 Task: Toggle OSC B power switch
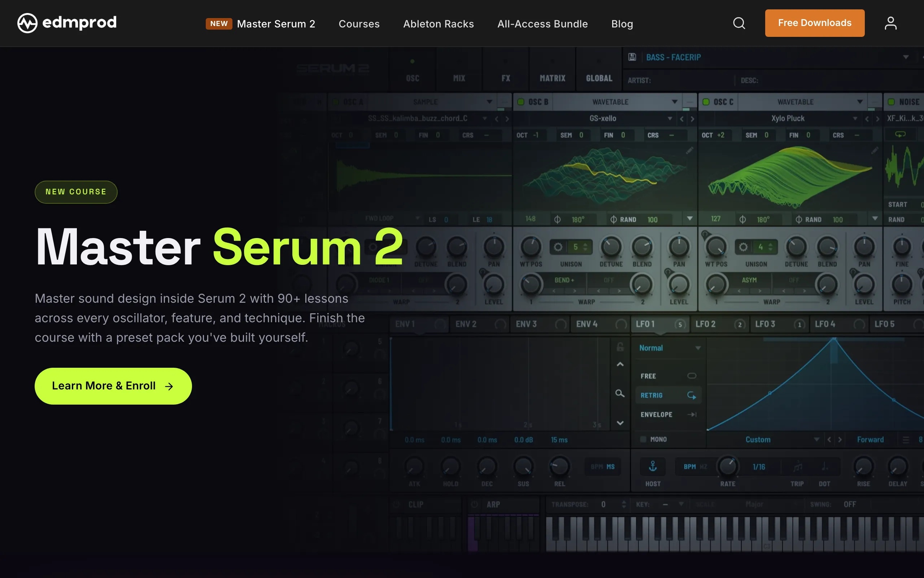[x=520, y=102]
